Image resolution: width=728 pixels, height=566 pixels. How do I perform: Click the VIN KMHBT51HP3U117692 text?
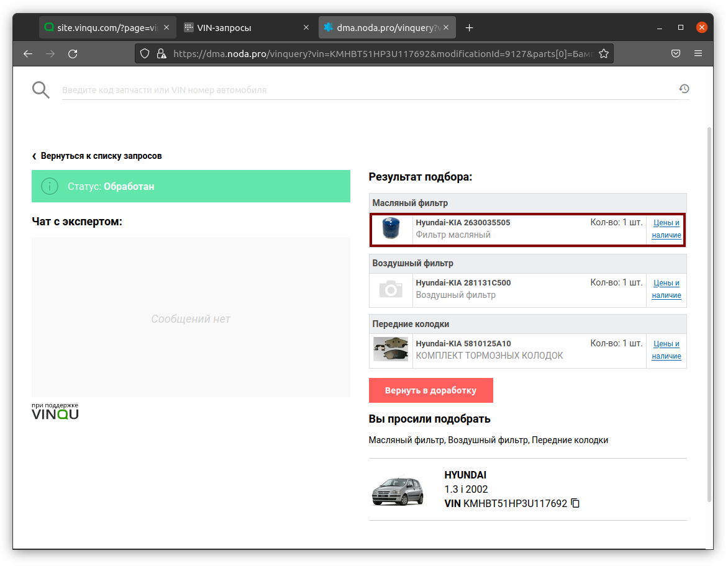point(506,503)
